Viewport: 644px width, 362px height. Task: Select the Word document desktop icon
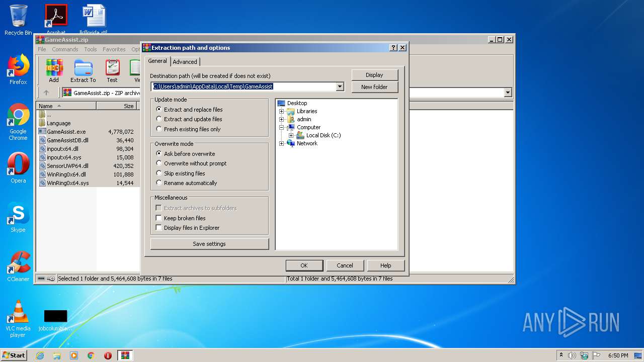tap(94, 20)
